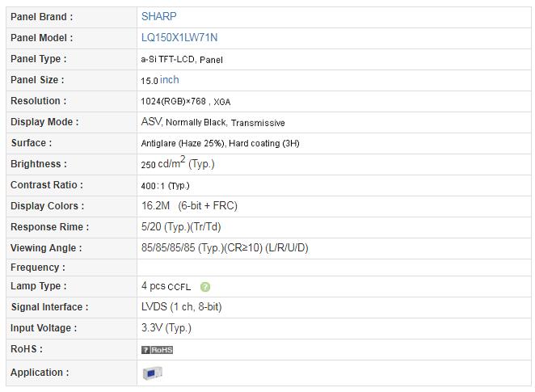Select the Viewing Angle label
Image resolution: width=535 pixels, height=392 pixels.
46,248
